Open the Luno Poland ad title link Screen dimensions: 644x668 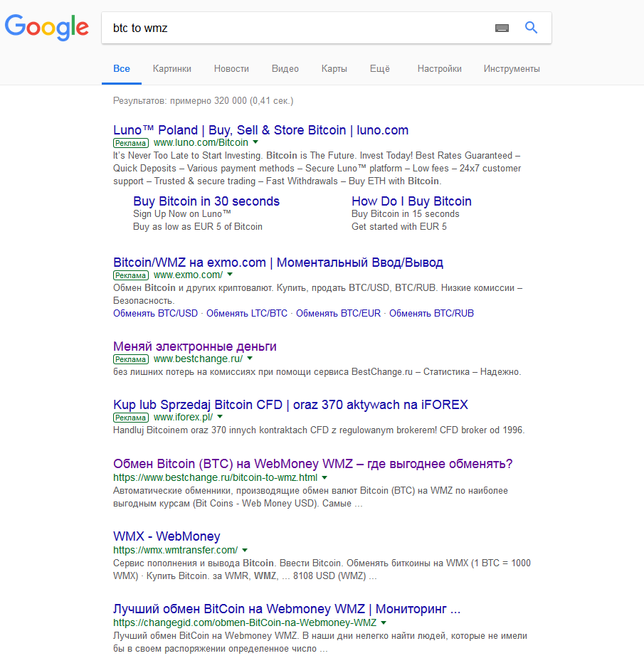(261, 130)
